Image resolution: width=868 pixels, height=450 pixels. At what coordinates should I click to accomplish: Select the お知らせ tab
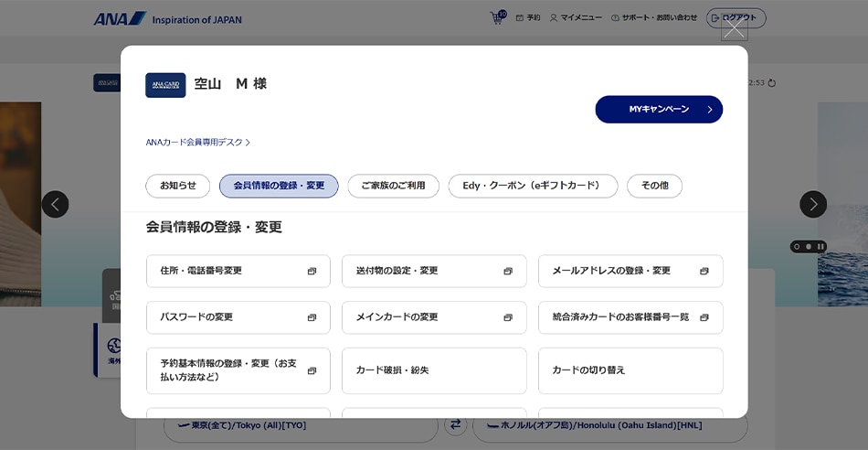178,186
